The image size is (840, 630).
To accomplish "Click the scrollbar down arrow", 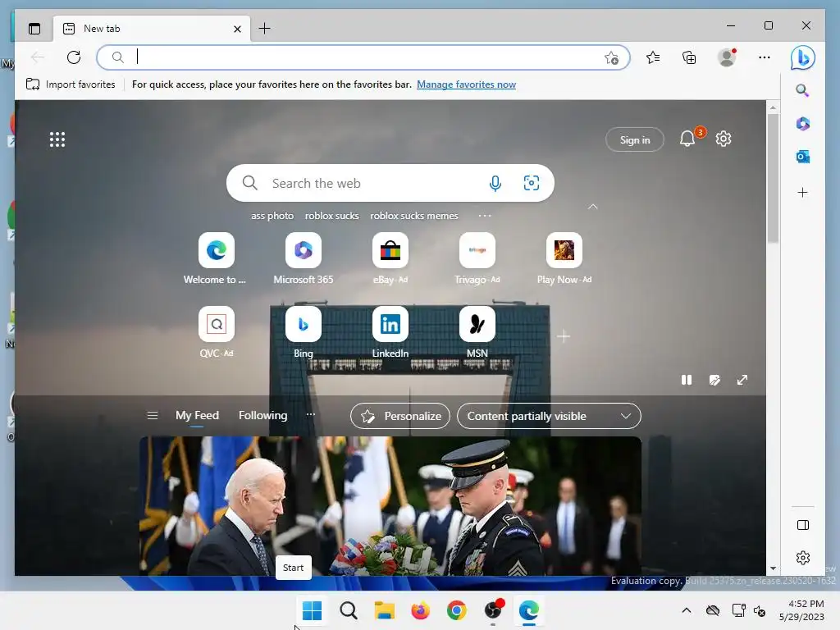I will coord(773,568).
